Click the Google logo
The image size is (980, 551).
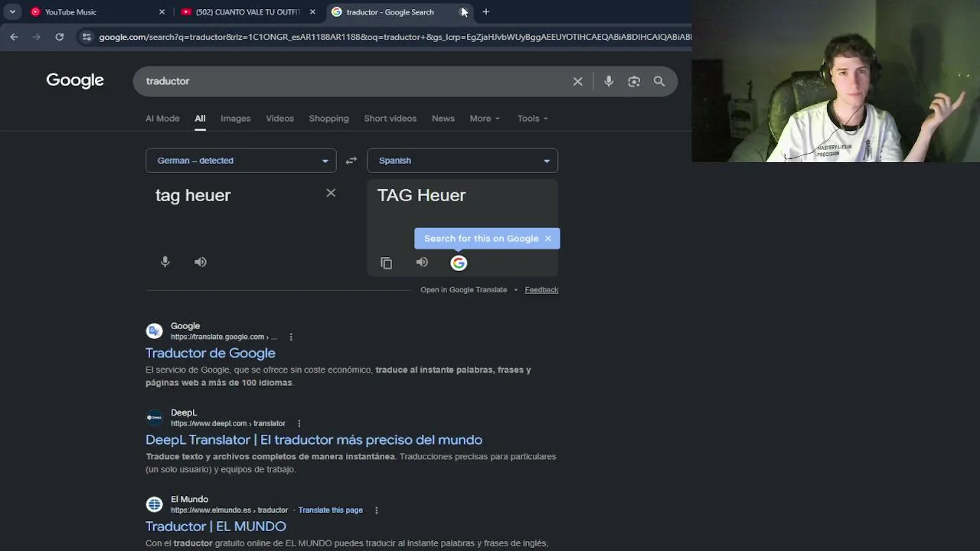pyautogui.click(x=75, y=80)
